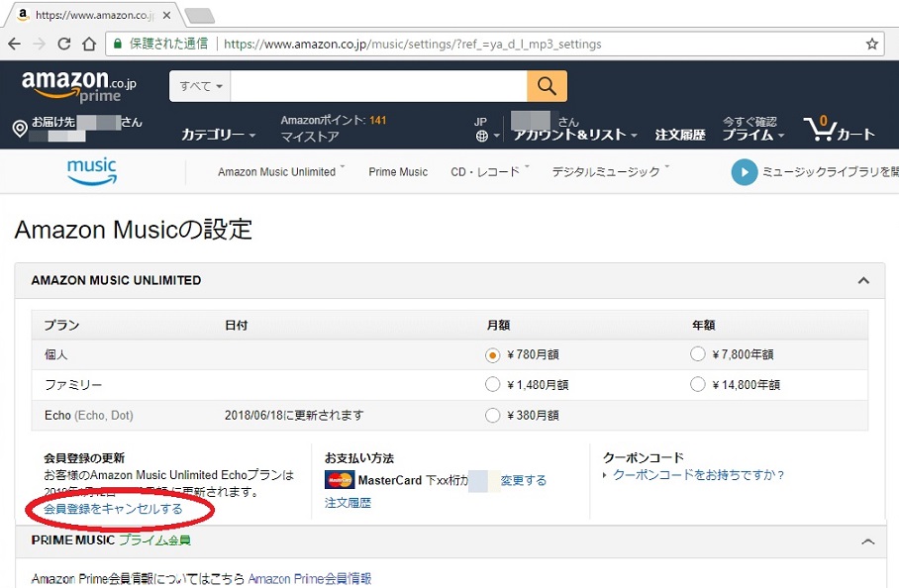899x588 pixels.
Task: Click the Amazonポイント: 141 text
Action: 333,121
